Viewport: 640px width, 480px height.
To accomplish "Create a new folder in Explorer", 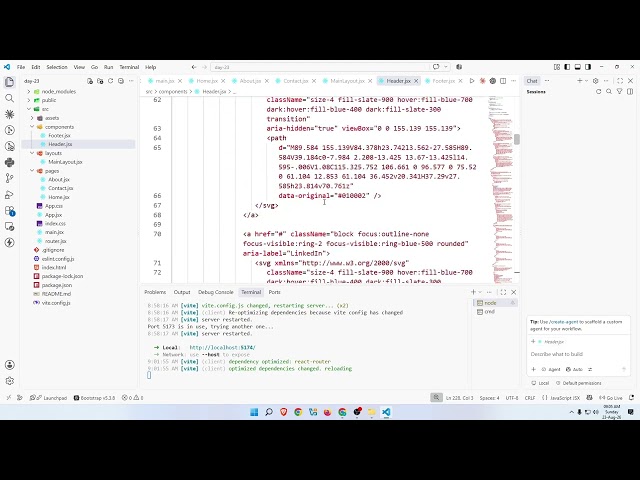I will pos(100,81).
